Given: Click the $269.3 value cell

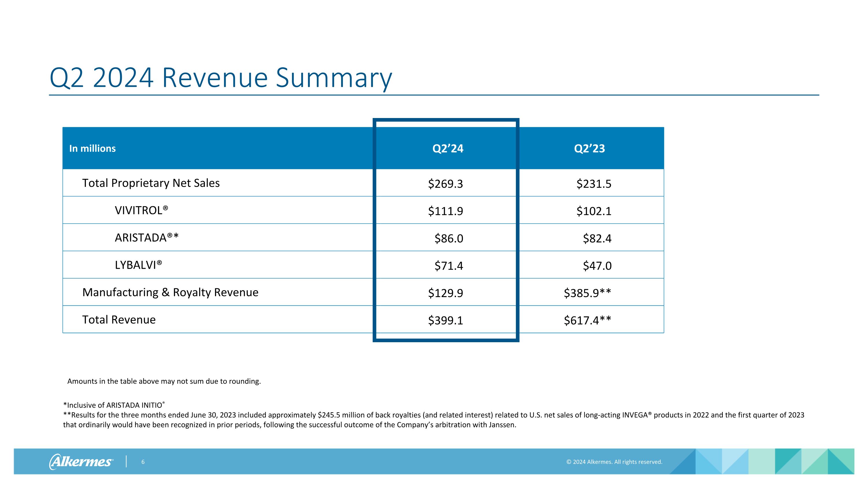Looking at the screenshot, I should (446, 184).
